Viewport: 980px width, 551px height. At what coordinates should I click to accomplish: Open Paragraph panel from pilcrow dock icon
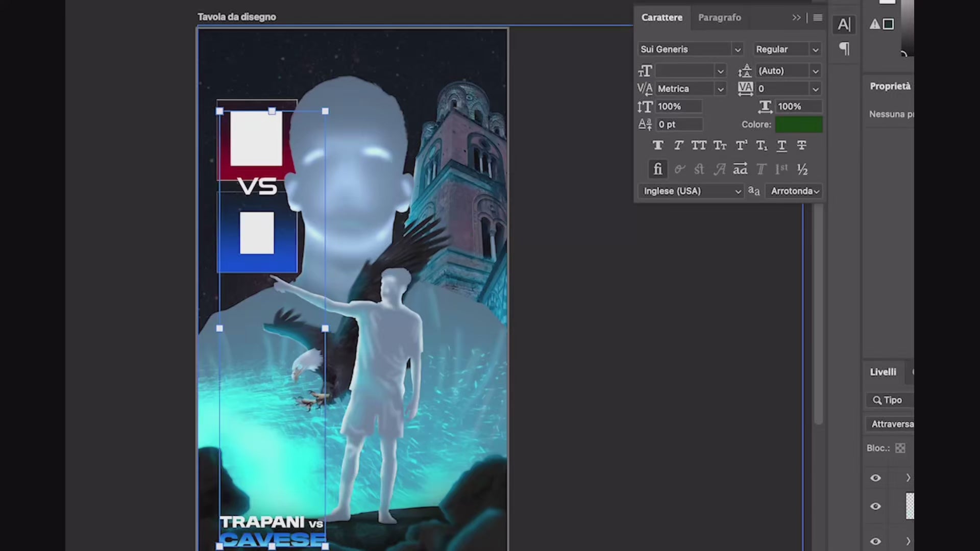(844, 49)
